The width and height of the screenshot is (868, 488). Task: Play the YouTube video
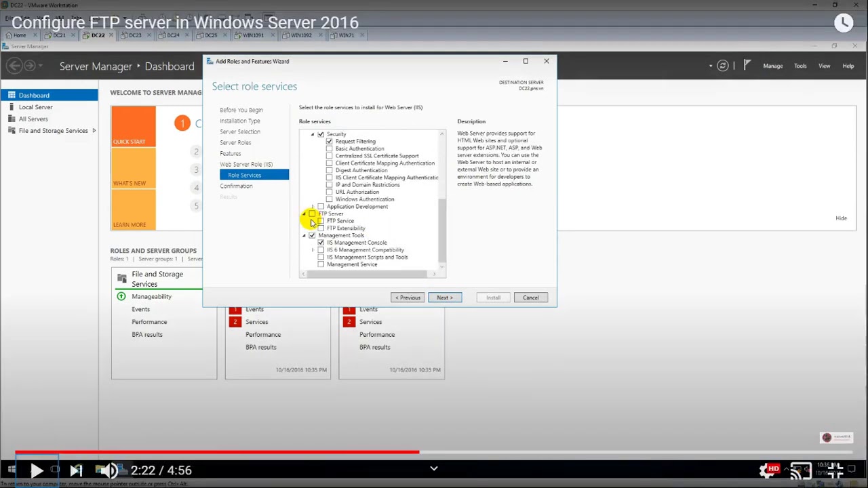coord(37,470)
